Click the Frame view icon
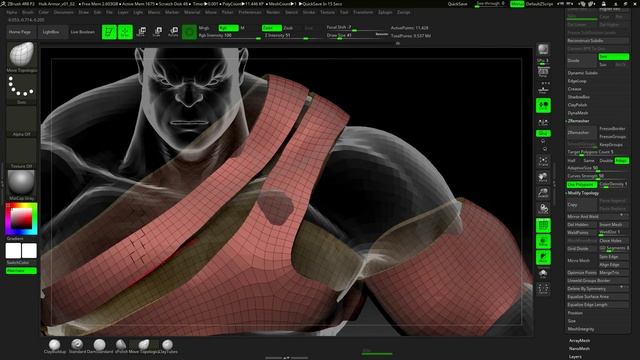640x360 pixels. pyautogui.click(x=543, y=161)
